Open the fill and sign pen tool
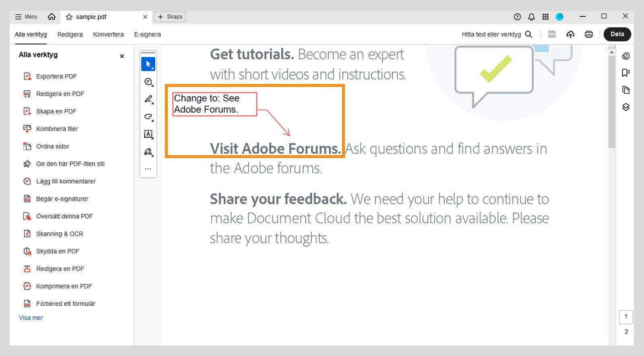Screen dimensions: 644x356 tap(148, 152)
